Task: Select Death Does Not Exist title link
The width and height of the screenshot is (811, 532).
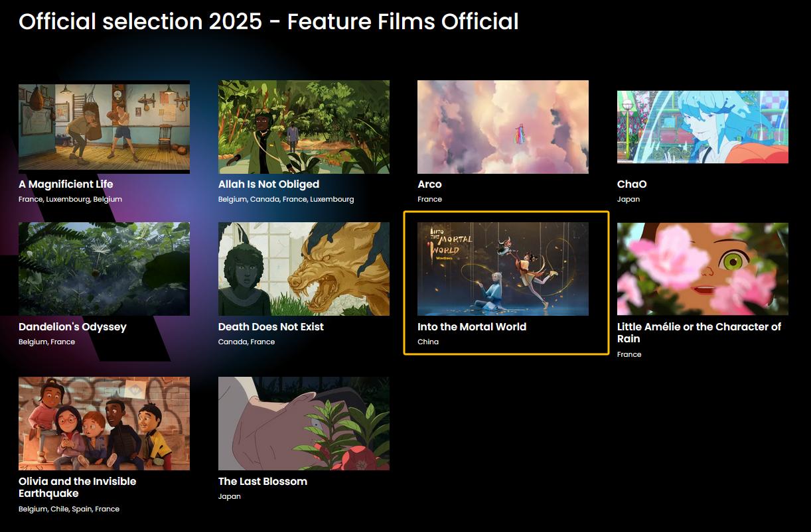Action: (x=271, y=327)
